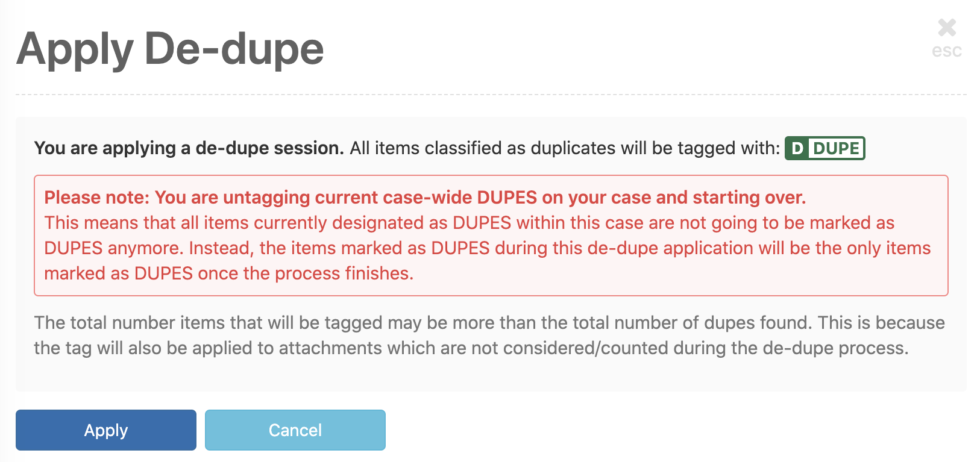This screenshot has width=980, height=462.
Task: Dismiss the modal via Cancel
Action: pyautogui.click(x=295, y=429)
